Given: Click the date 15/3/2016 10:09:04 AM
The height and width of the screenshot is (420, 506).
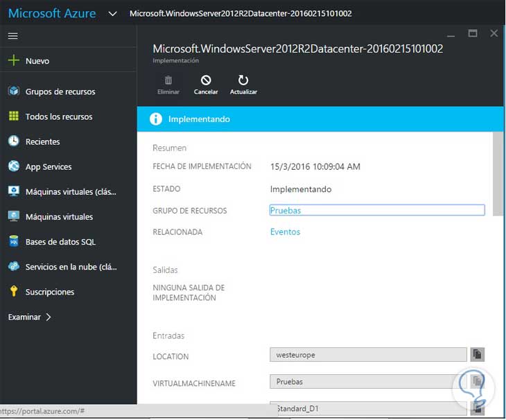Looking at the screenshot, I should tap(315, 166).
